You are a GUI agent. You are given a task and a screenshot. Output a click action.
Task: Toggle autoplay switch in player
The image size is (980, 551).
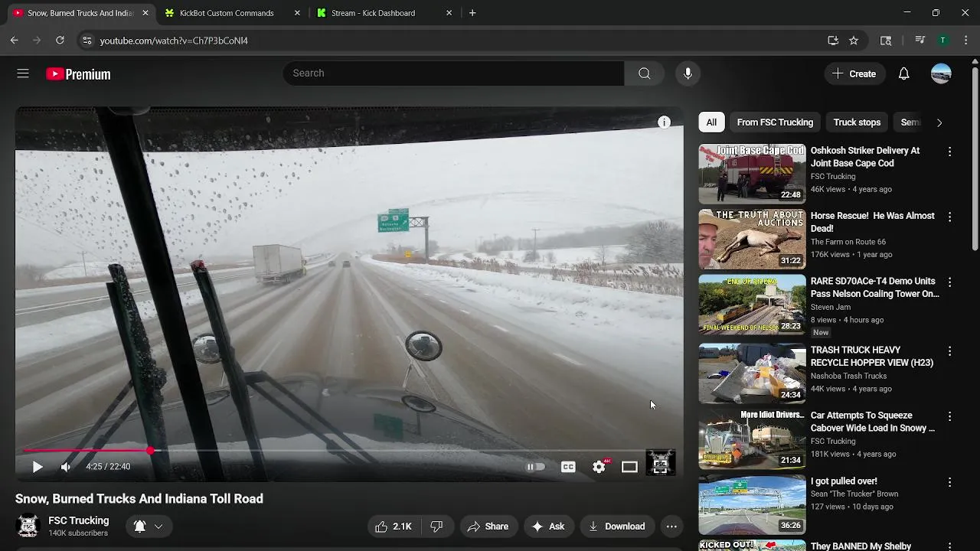coord(535,467)
